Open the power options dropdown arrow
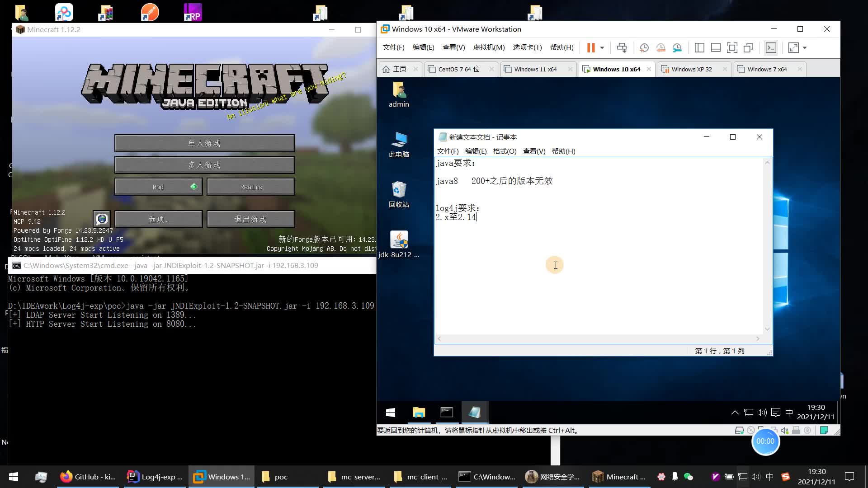Screen dimensions: 868x488 pos(602,47)
